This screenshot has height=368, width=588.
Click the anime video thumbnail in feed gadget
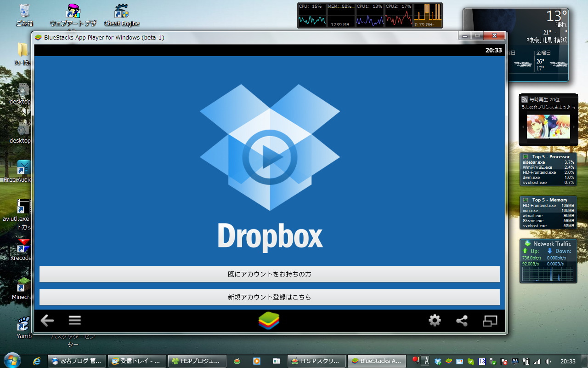(x=548, y=126)
